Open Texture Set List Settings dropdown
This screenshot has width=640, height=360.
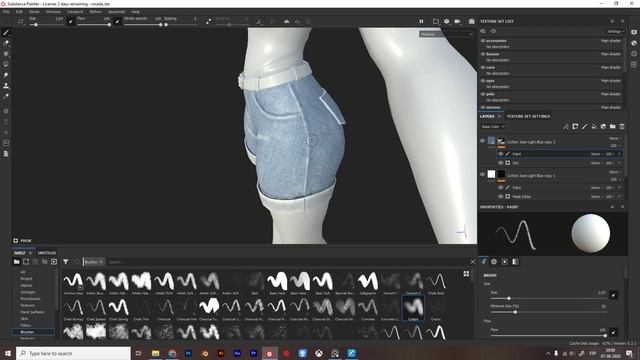[615, 31]
